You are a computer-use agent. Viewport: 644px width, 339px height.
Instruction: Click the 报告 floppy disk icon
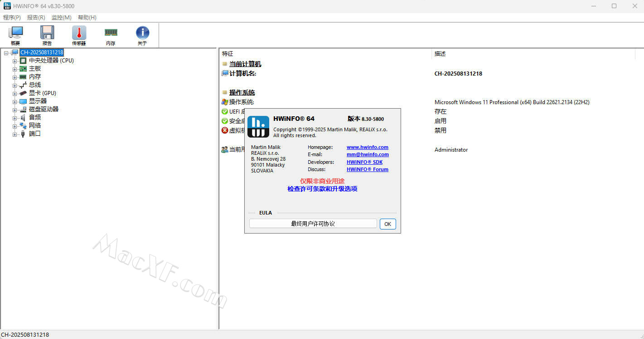(x=47, y=35)
